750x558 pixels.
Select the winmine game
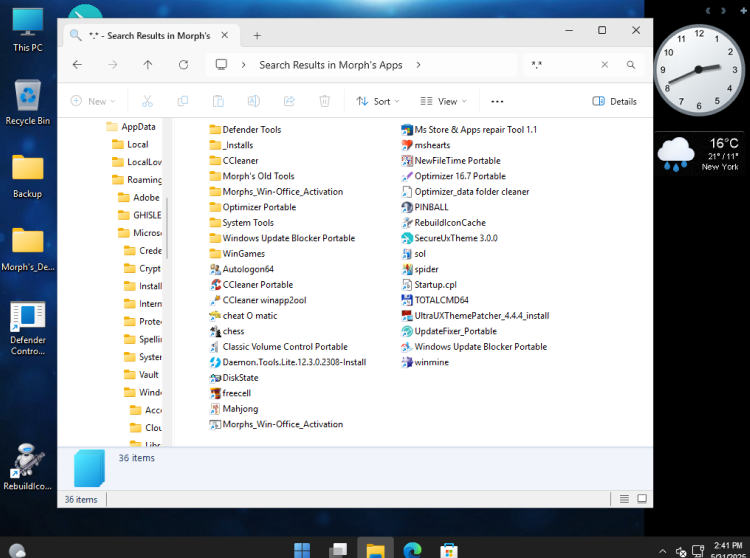(x=425, y=362)
